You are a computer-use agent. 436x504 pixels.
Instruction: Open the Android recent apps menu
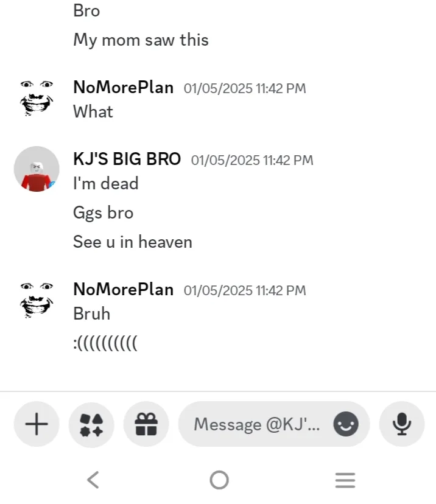[345, 480]
